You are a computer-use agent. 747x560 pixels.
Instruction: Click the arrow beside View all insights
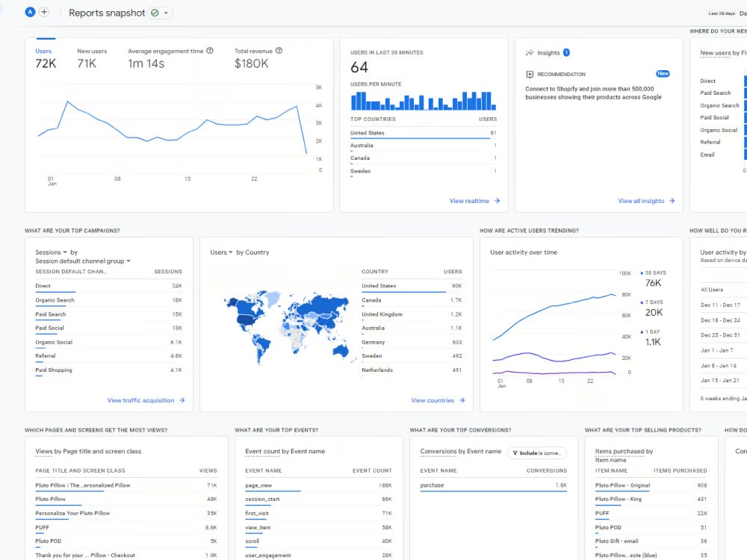tap(672, 201)
